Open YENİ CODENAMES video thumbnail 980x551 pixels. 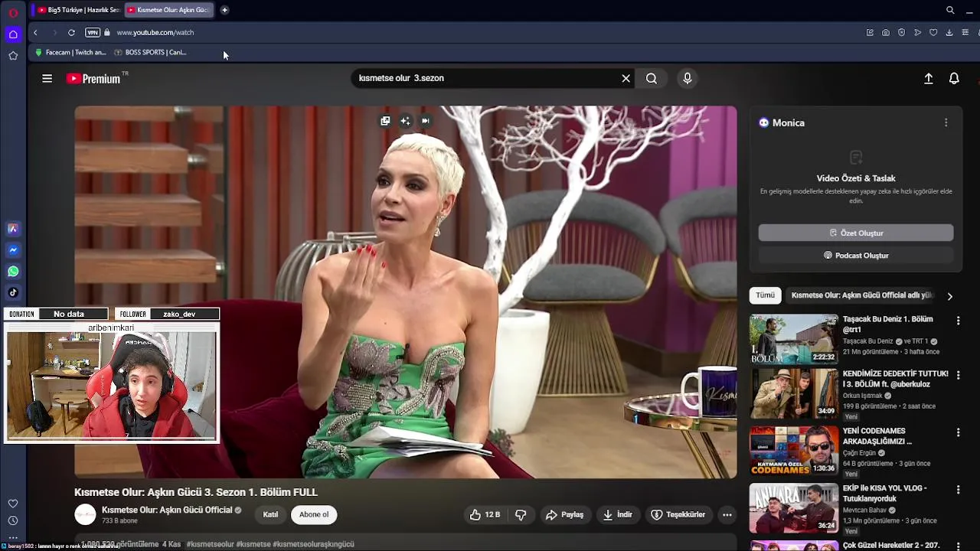tap(794, 451)
